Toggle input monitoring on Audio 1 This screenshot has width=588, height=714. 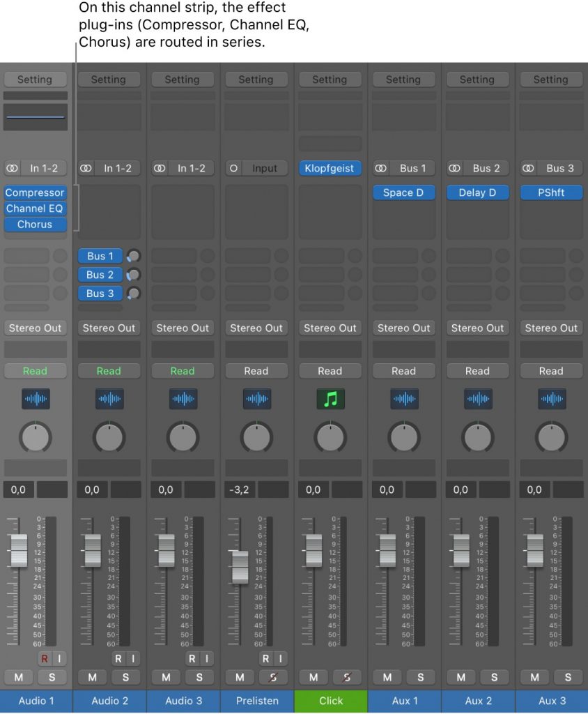coord(59,658)
